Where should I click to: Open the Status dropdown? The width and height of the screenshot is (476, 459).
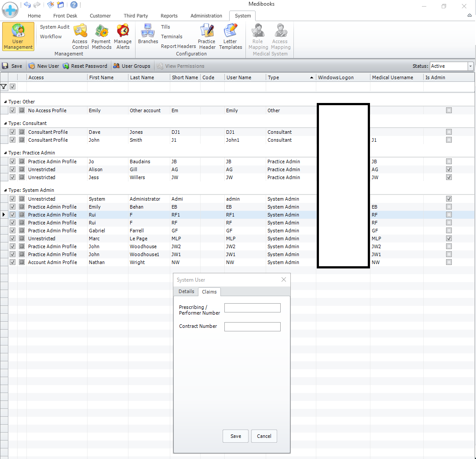(x=470, y=66)
